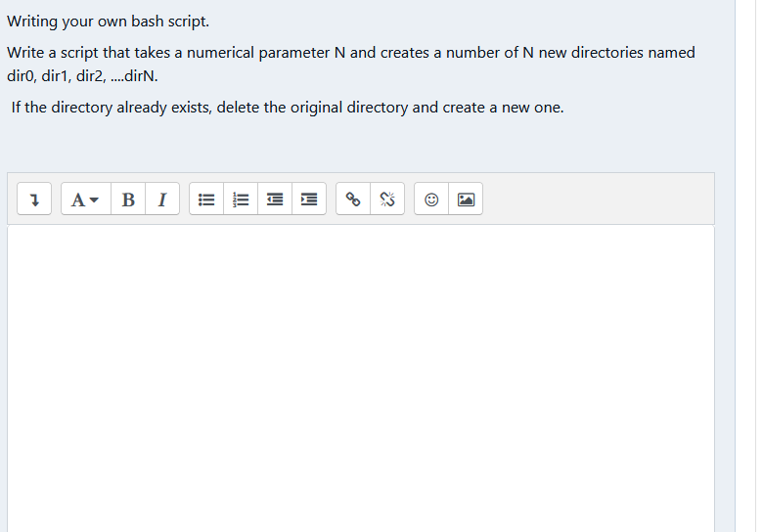This screenshot has width=763, height=532.
Task: Click inside the answer text area
Action: point(361,378)
